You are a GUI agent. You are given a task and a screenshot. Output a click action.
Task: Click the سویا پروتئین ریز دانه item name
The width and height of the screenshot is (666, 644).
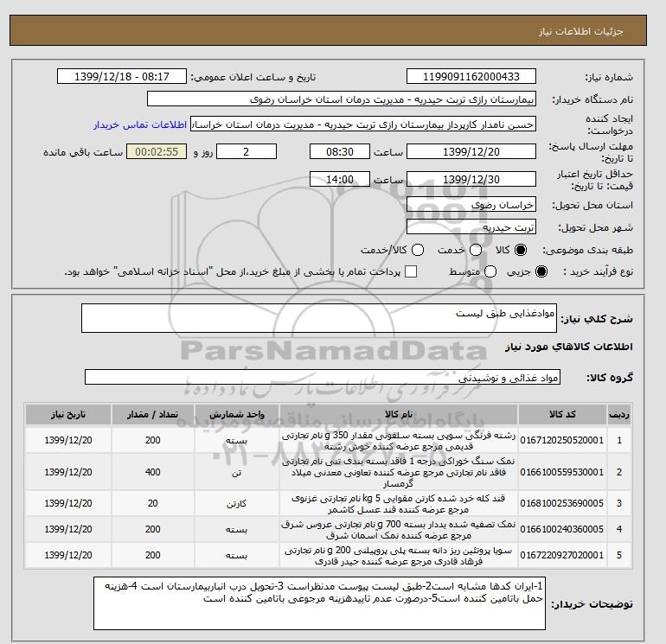tap(399, 556)
